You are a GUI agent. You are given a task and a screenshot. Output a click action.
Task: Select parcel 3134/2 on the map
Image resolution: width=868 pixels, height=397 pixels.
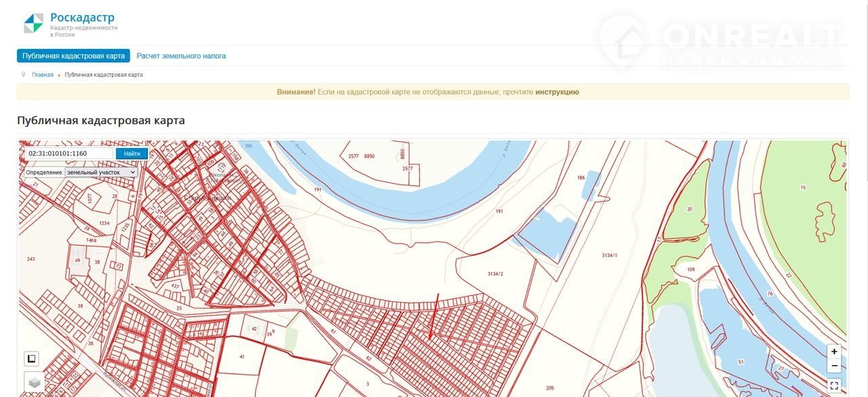pyautogui.click(x=495, y=274)
